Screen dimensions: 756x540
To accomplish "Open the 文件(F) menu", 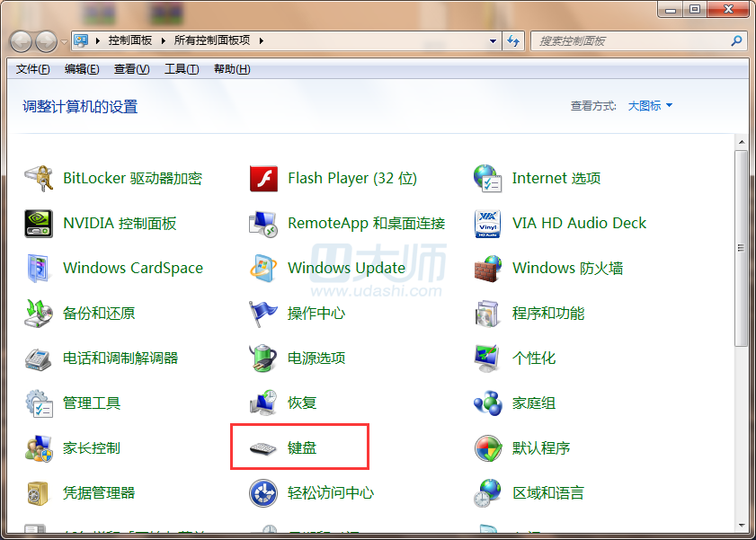I will pos(33,69).
